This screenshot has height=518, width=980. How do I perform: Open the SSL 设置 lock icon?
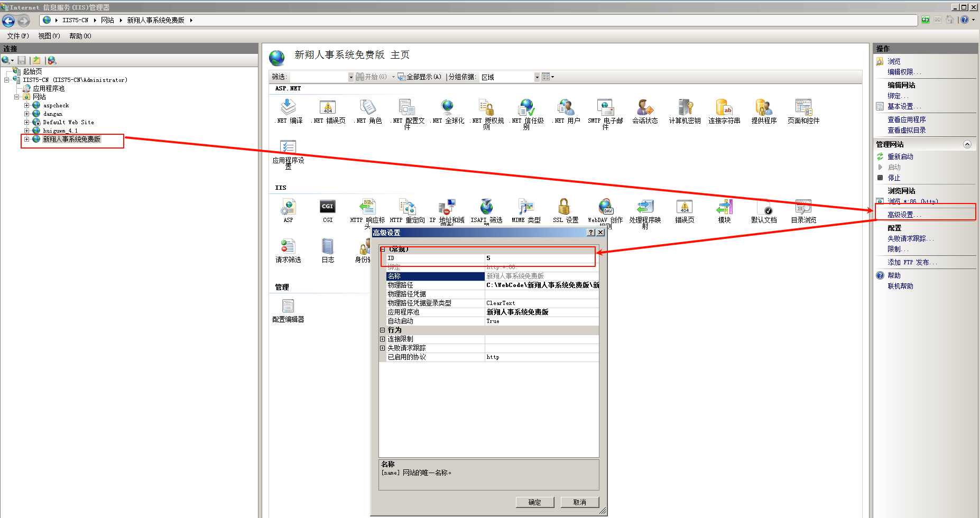point(565,207)
